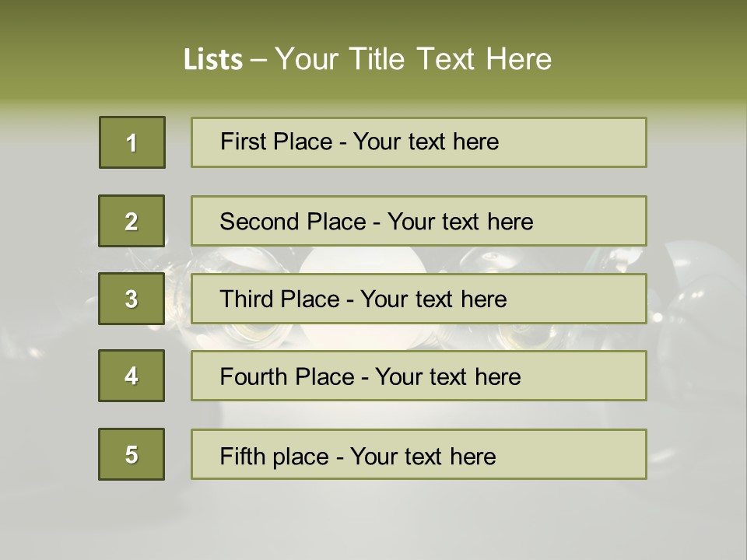Select the Third Place text bar

419,299
